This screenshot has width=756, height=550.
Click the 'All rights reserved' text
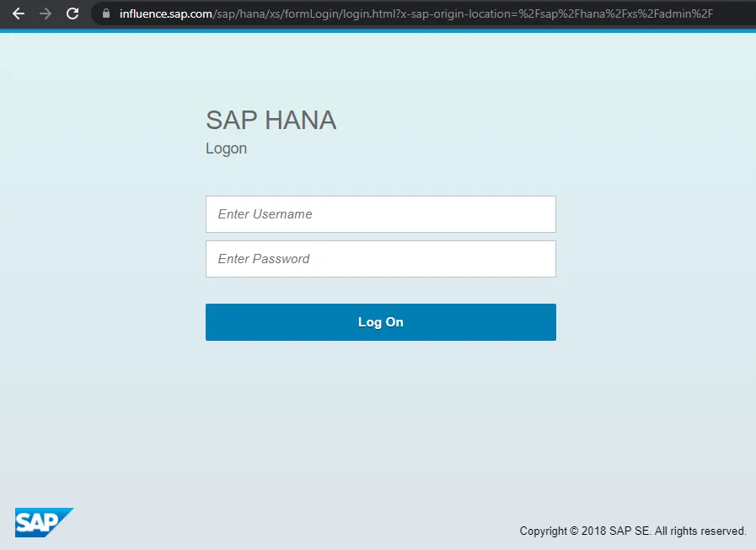pos(700,531)
